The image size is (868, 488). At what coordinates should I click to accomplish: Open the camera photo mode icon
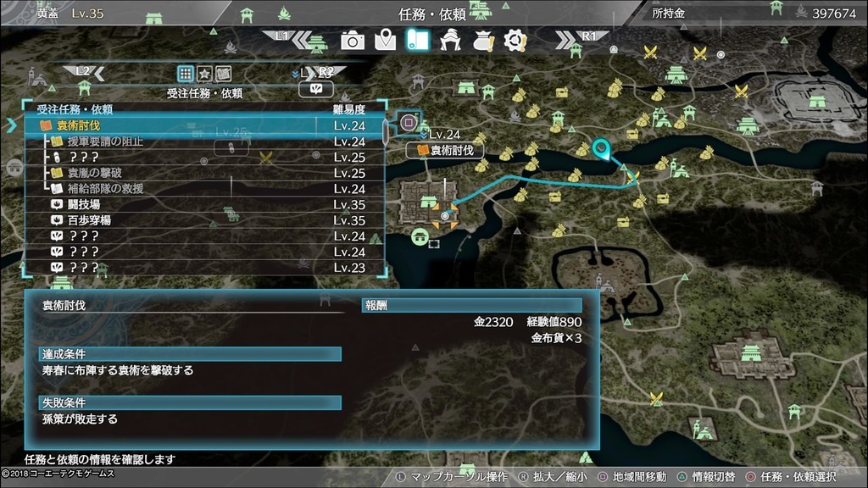click(353, 41)
